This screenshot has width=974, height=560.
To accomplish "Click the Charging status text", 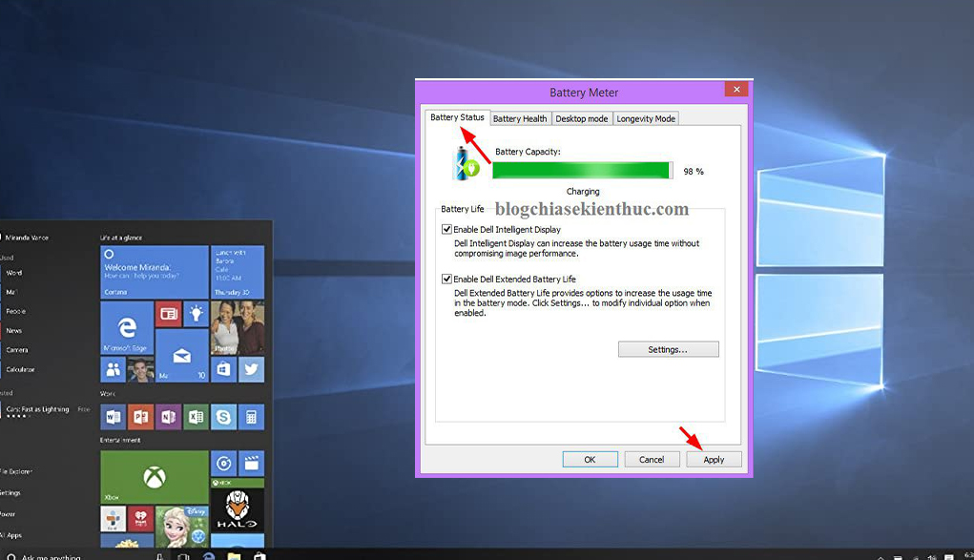I will [583, 192].
